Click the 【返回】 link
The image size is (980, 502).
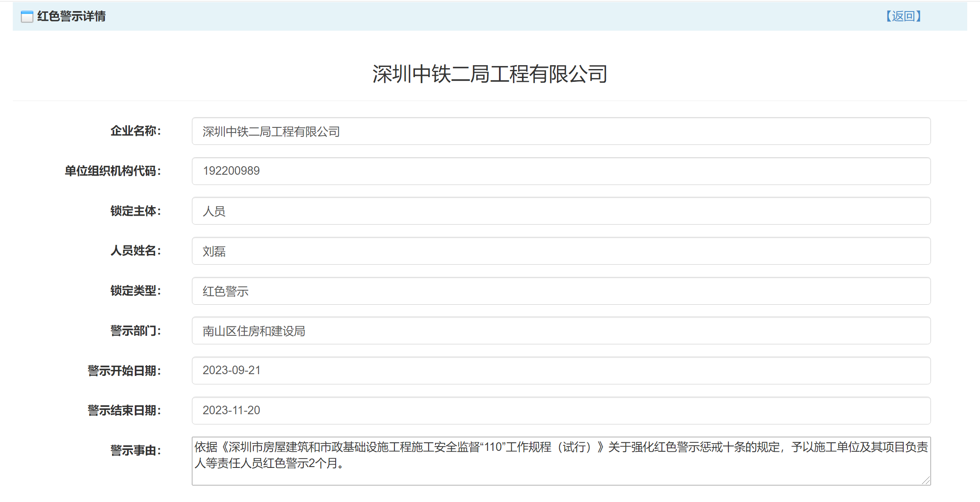point(903,16)
